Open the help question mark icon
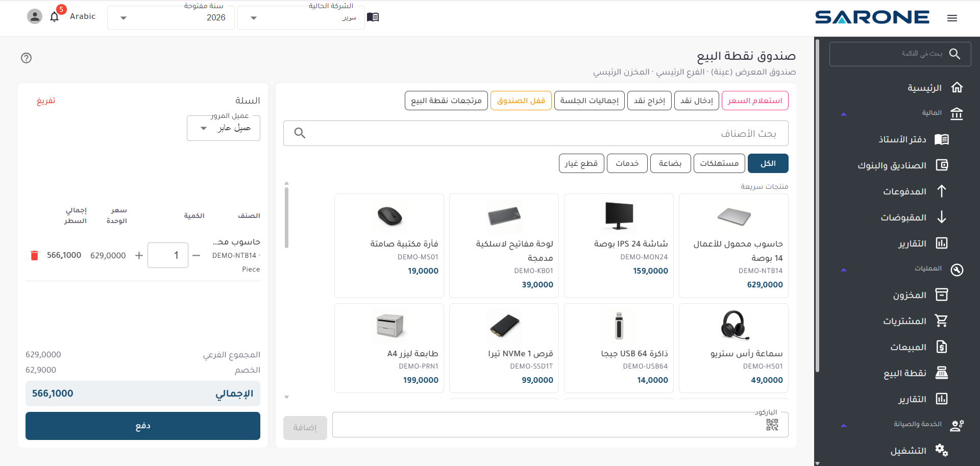The image size is (980, 466). coord(27,58)
